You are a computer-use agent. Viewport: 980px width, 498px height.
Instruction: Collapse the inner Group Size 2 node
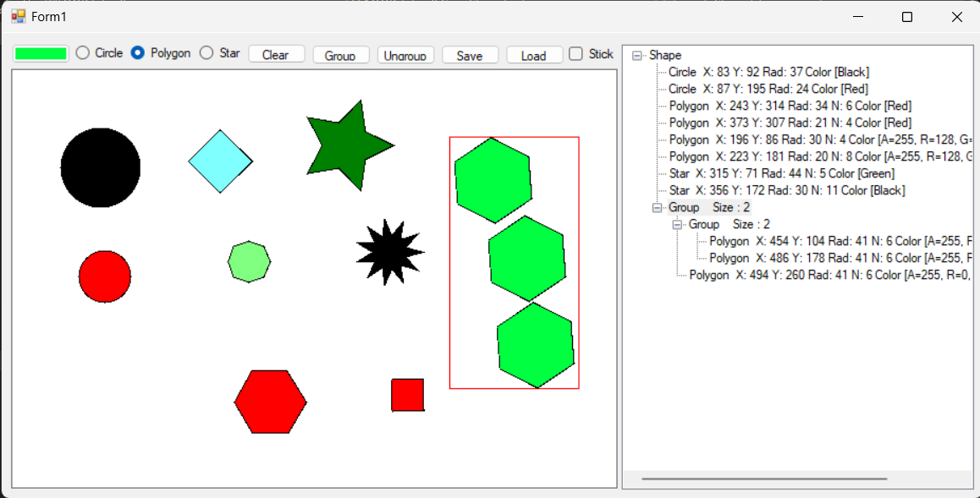tap(676, 224)
